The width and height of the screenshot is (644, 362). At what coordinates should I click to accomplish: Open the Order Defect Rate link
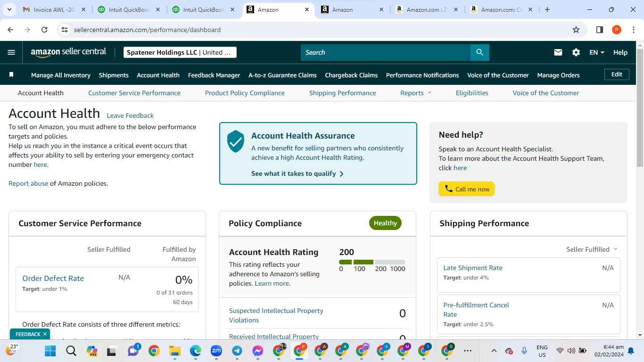53,278
